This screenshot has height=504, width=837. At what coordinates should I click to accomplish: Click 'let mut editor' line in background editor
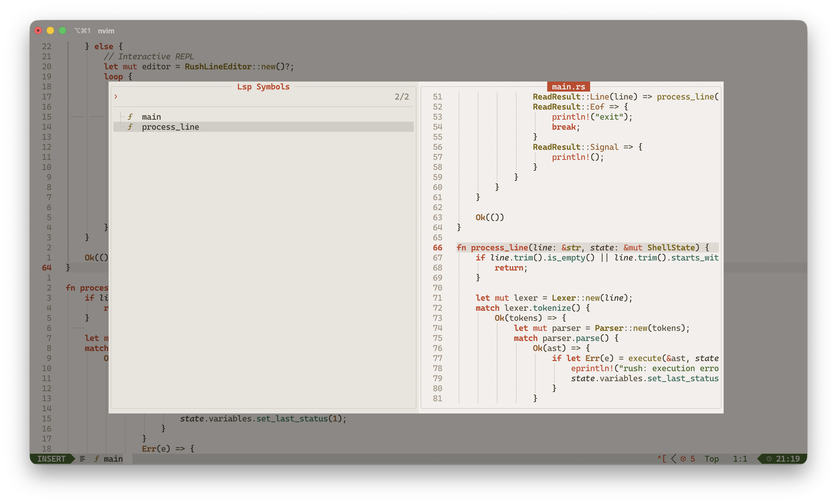point(199,66)
